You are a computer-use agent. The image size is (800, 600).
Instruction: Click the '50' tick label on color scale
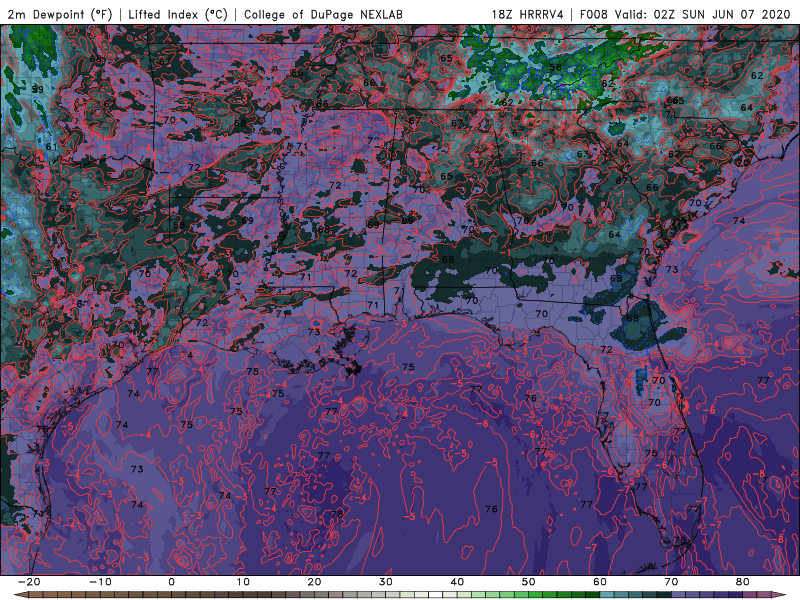tap(529, 582)
